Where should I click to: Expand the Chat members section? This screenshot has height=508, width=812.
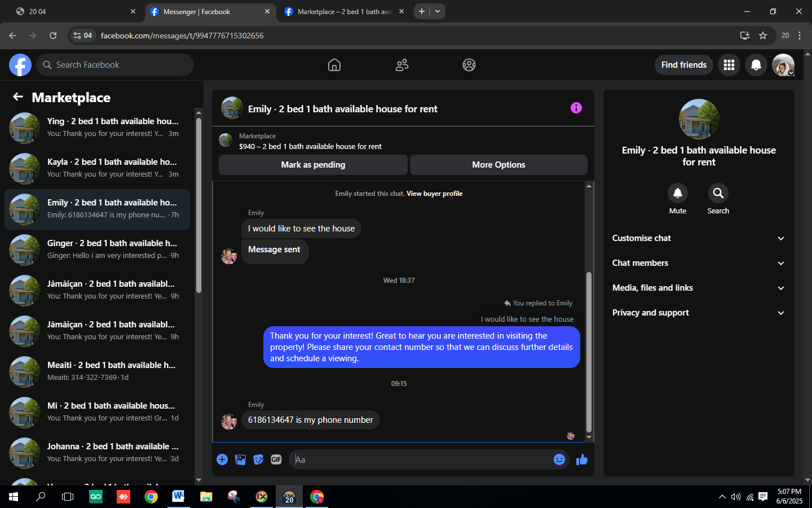pos(699,263)
